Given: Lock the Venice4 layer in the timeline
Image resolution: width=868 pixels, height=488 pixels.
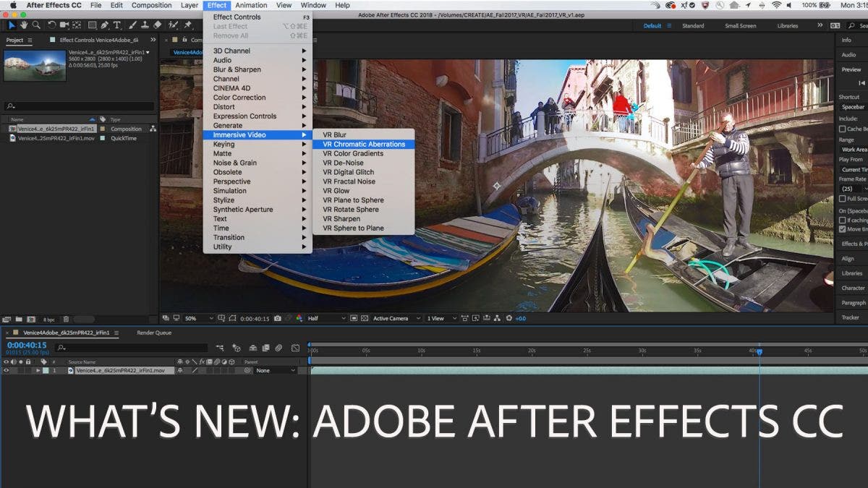Looking at the screenshot, I should pyautogui.click(x=28, y=369).
